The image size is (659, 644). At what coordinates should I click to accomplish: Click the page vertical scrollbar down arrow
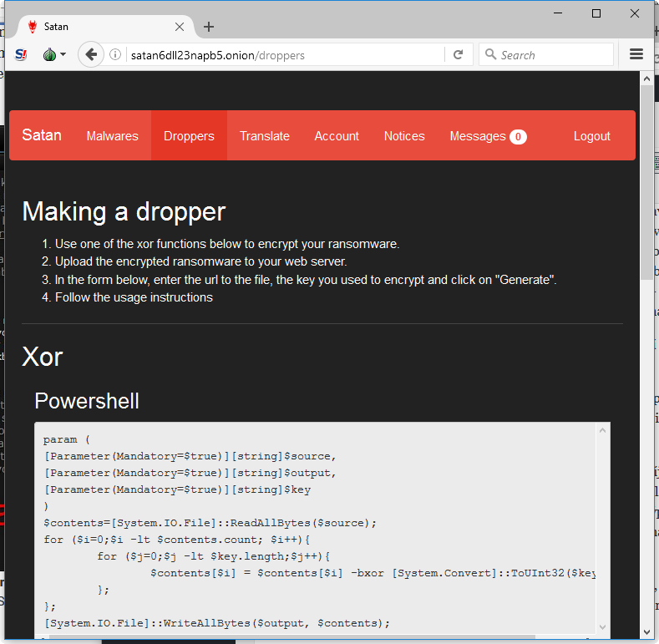tap(646, 631)
